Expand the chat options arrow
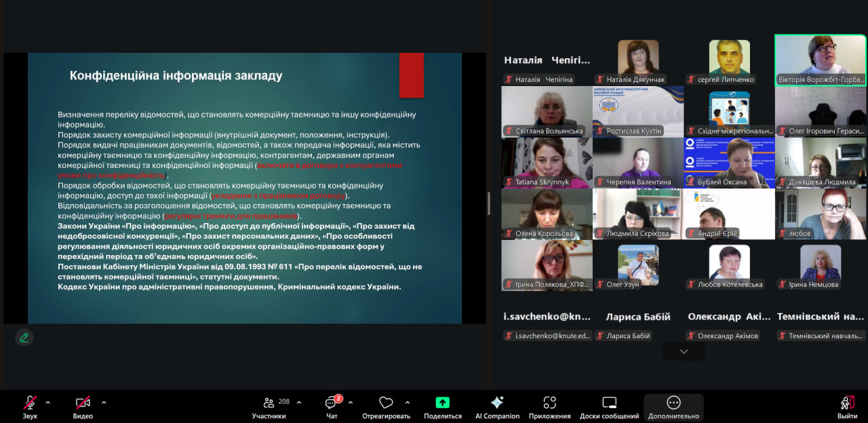Screen dimensions: 868x423 (351, 402)
